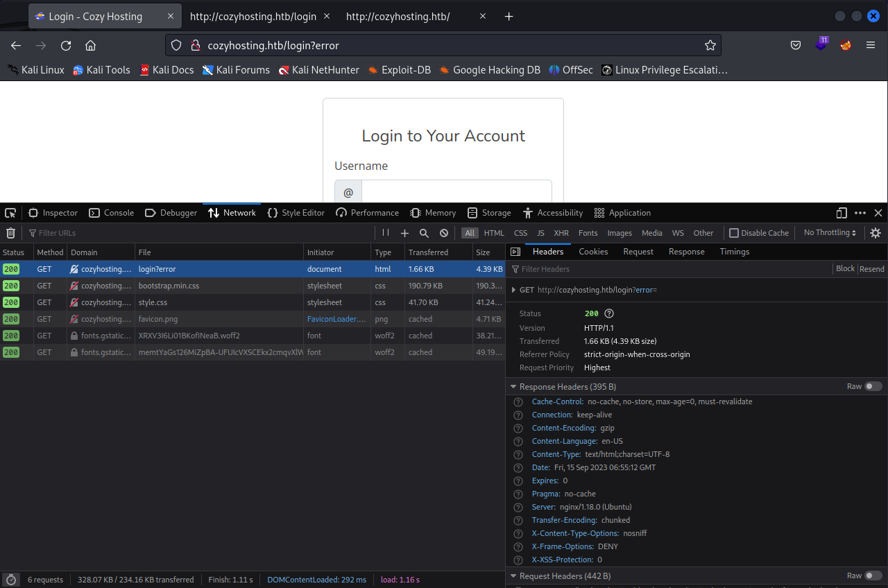
Task: Click the responsive design mode icon
Action: 842,213
